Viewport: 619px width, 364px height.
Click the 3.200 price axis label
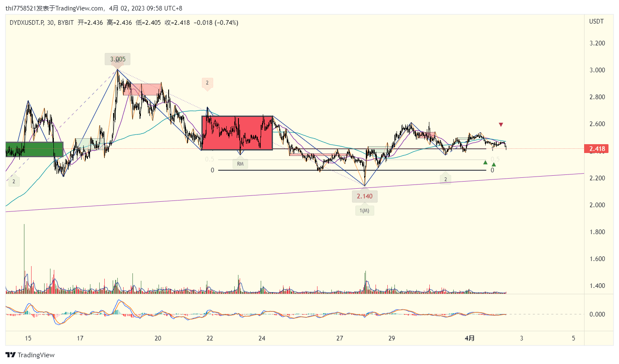[597, 43]
